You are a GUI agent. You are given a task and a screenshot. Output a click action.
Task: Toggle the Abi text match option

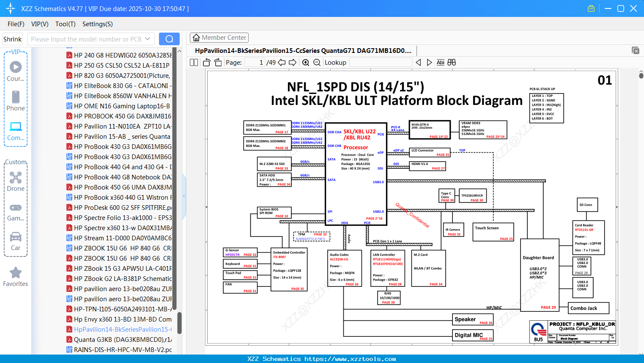(440, 62)
